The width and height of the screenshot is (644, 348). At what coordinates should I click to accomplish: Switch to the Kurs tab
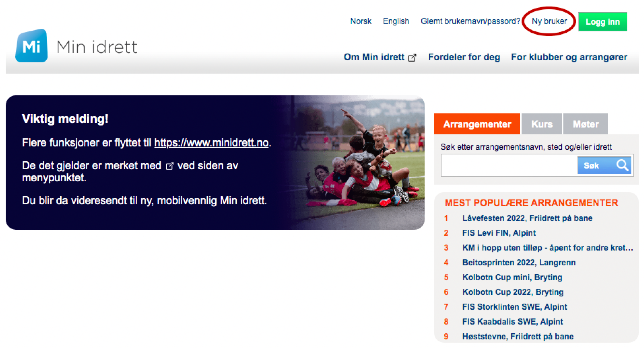click(541, 124)
